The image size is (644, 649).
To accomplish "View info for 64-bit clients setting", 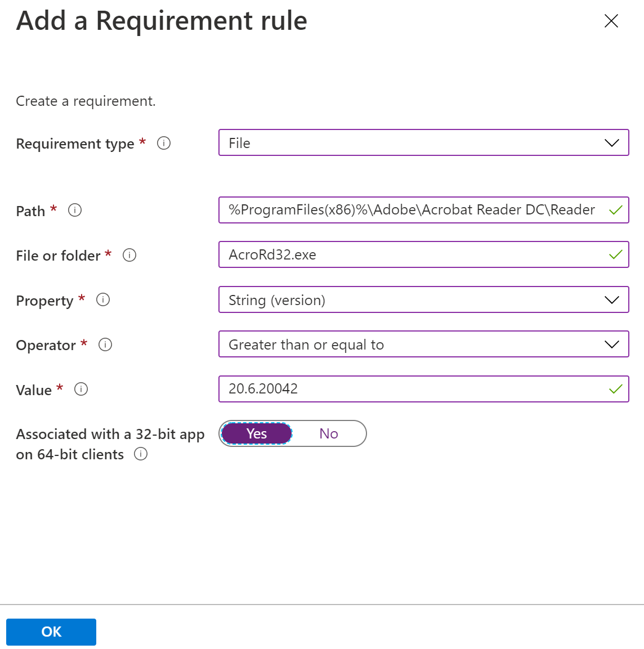I will [141, 454].
